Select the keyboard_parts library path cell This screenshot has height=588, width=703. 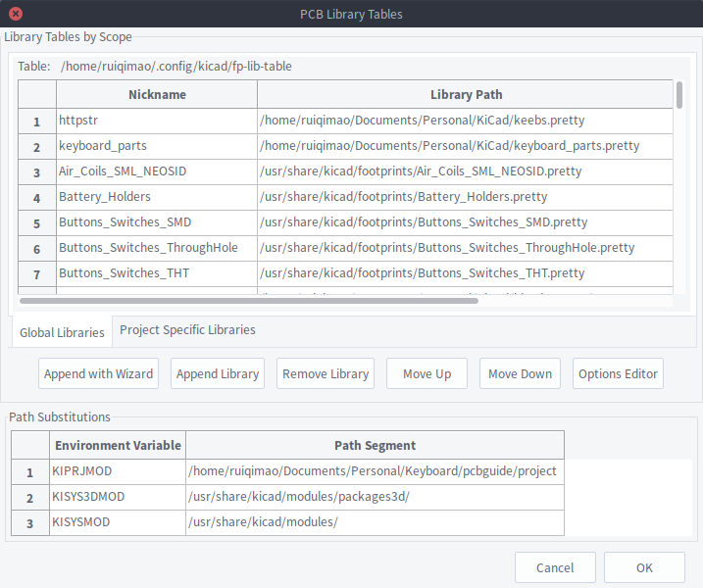[466, 146]
